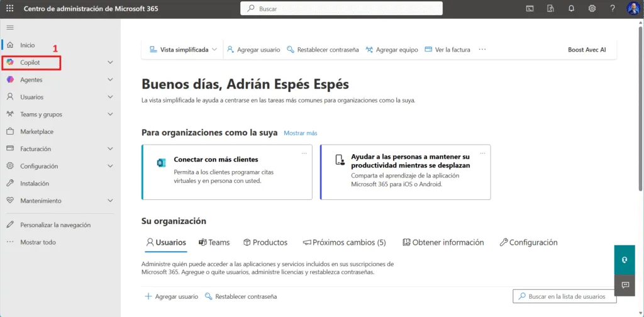Image resolution: width=644 pixels, height=317 pixels.
Task: Switch to the Configuración tab under Su organización
Action: [x=528, y=243]
